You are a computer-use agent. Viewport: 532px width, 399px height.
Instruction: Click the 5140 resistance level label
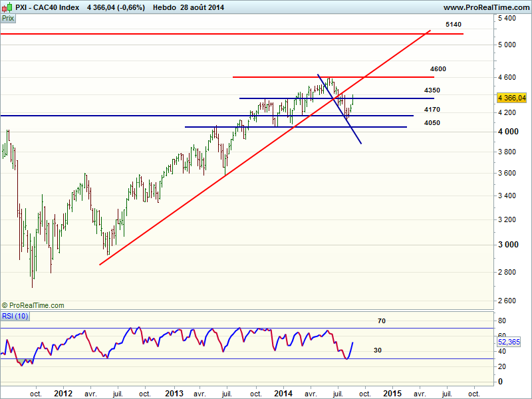453,25
